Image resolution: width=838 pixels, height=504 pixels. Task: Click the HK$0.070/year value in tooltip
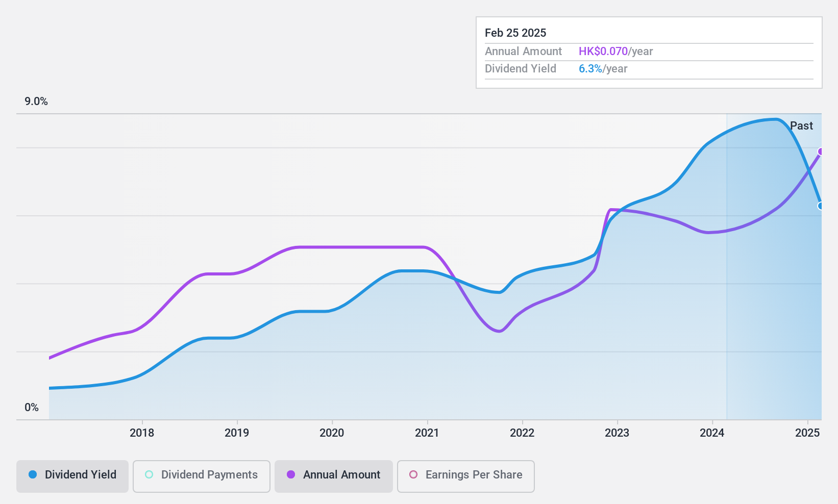pos(615,51)
